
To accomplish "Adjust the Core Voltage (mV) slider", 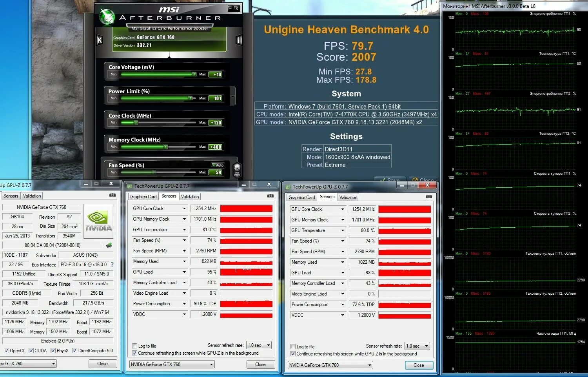I will tap(159, 74).
